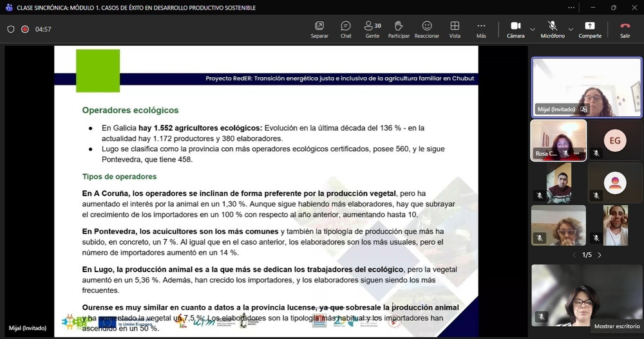The image size is (644, 339).
Task: Open the Vista layout menu
Action: point(455,29)
